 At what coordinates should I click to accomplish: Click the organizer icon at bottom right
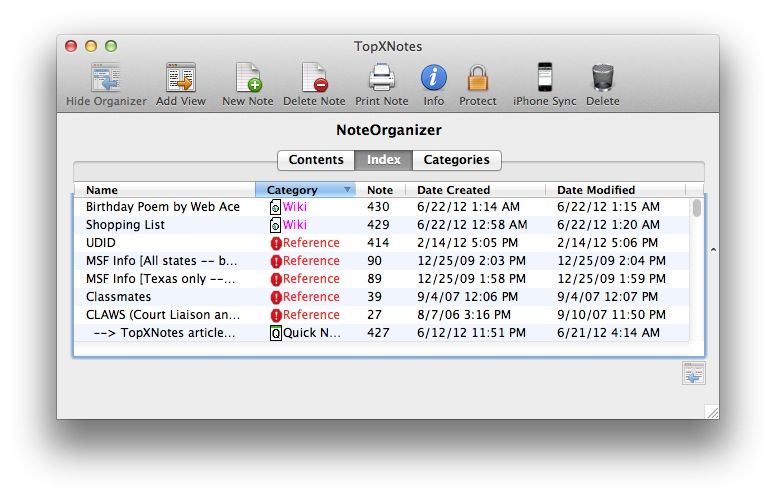point(693,373)
